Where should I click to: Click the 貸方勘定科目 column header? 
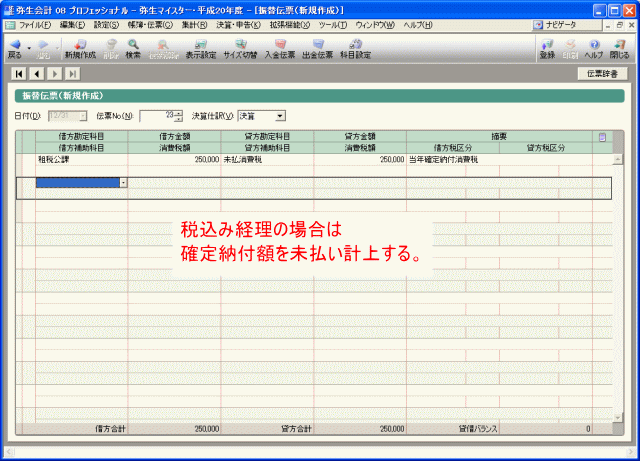coord(267,136)
